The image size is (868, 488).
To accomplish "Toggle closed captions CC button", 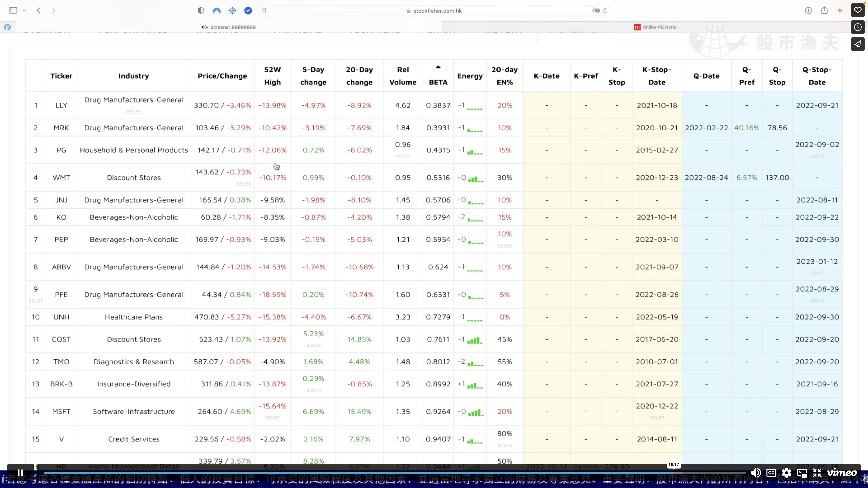I will 771,473.
